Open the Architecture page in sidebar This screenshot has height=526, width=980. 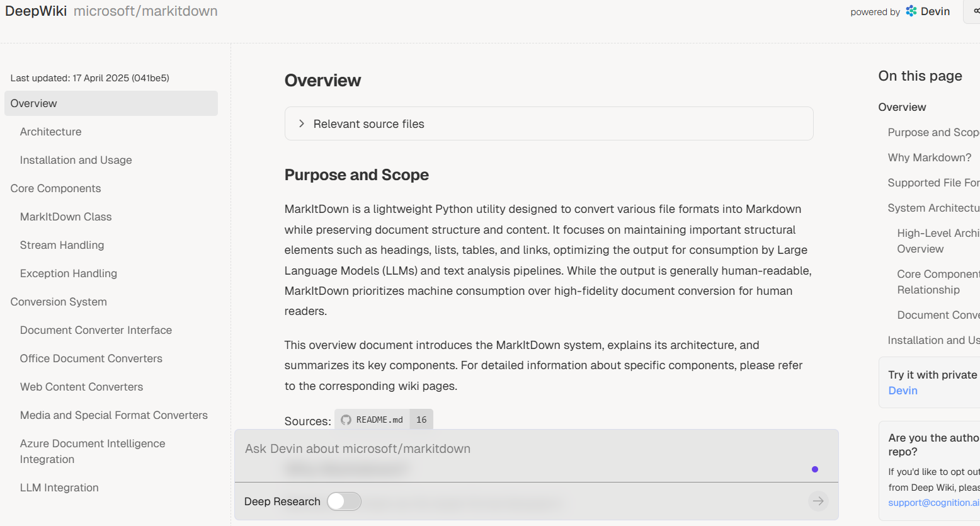(x=50, y=132)
